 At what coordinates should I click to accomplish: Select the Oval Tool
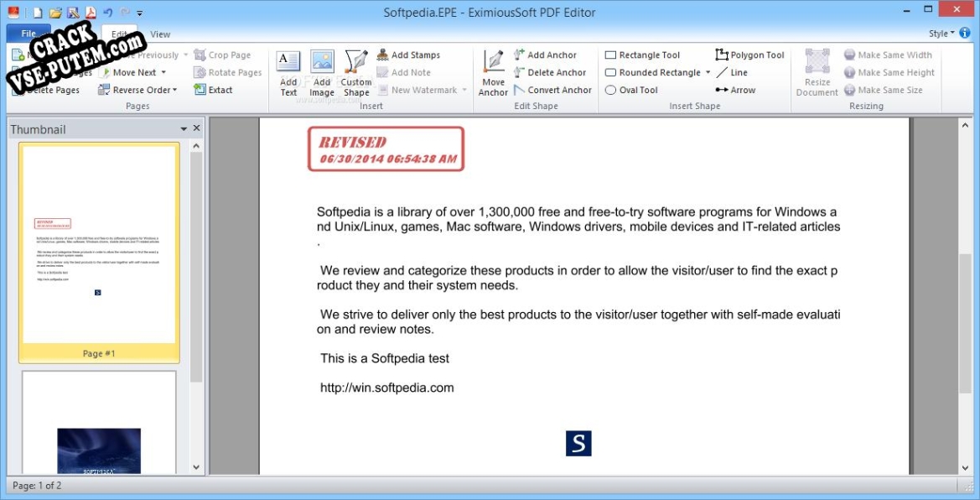[631, 90]
